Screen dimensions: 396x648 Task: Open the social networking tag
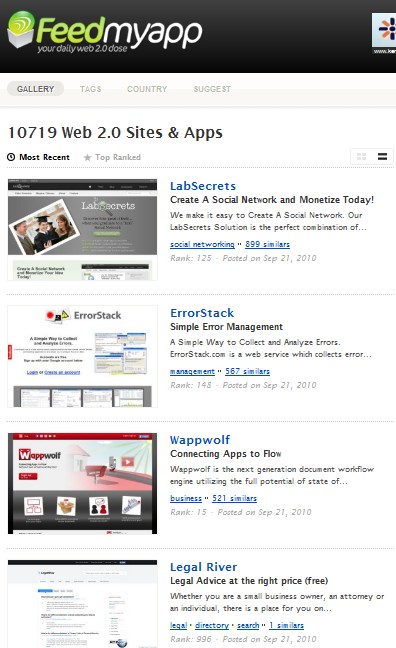(x=202, y=244)
